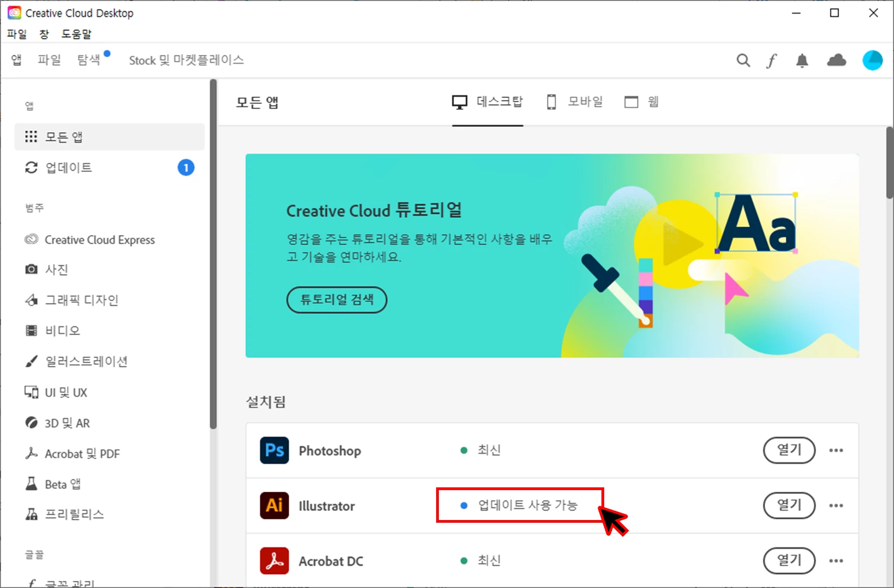Click the Photoshop Ps app icon
Screen dimensions: 894x588
tap(274, 450)
